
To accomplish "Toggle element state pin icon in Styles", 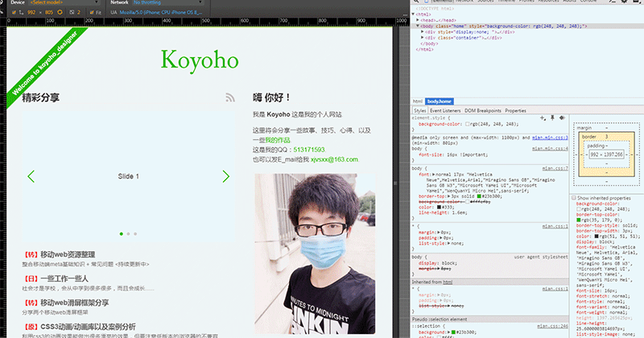I will (x=552, y=117).
